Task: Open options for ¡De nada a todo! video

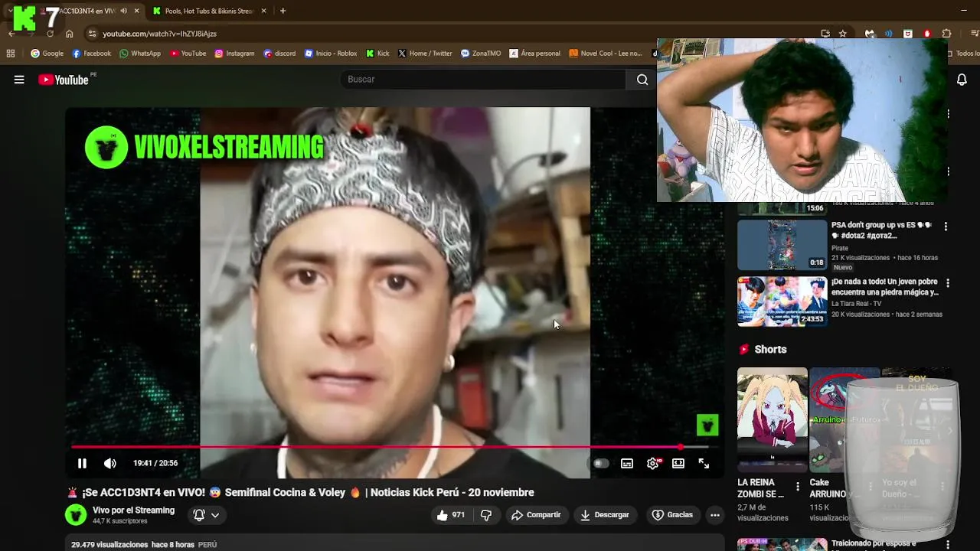Action: pyautogui.click(x=948, y=283)
